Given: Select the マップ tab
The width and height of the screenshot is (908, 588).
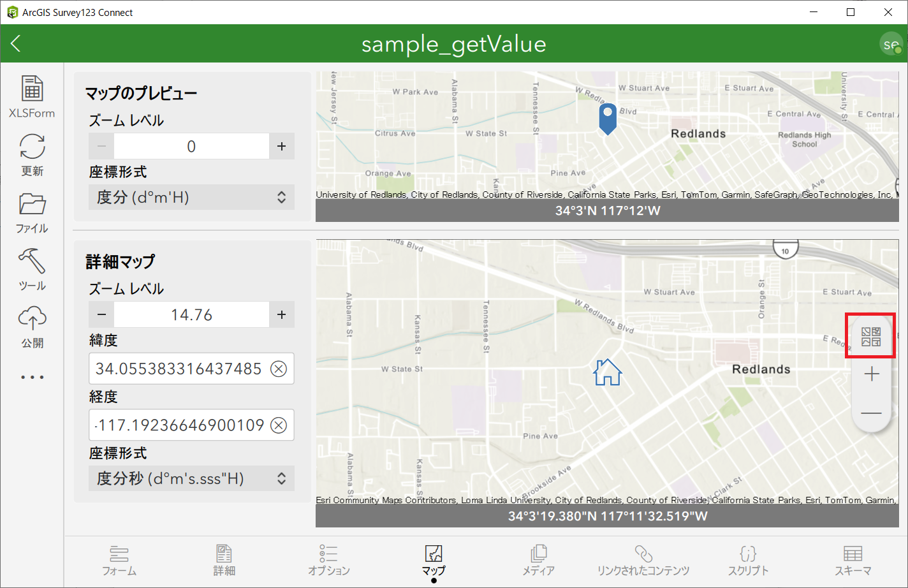Looking at the screenshot, I should tap(434, 561).
